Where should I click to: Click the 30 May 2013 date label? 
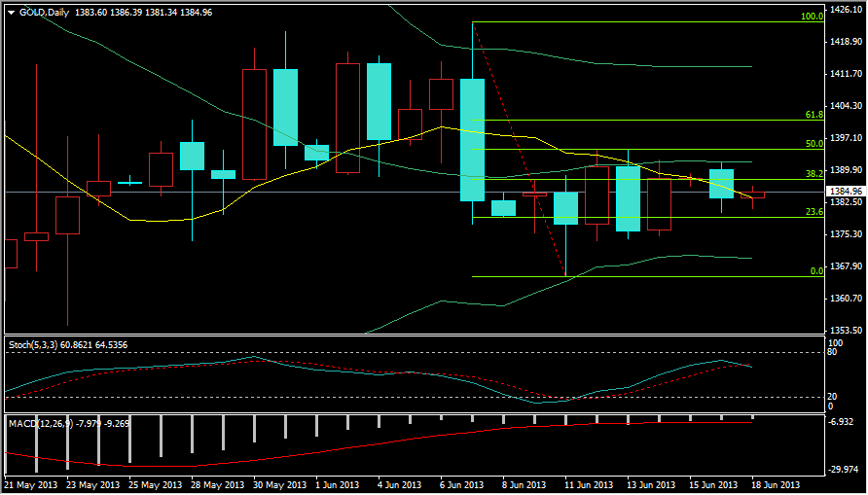pos(280,485)
